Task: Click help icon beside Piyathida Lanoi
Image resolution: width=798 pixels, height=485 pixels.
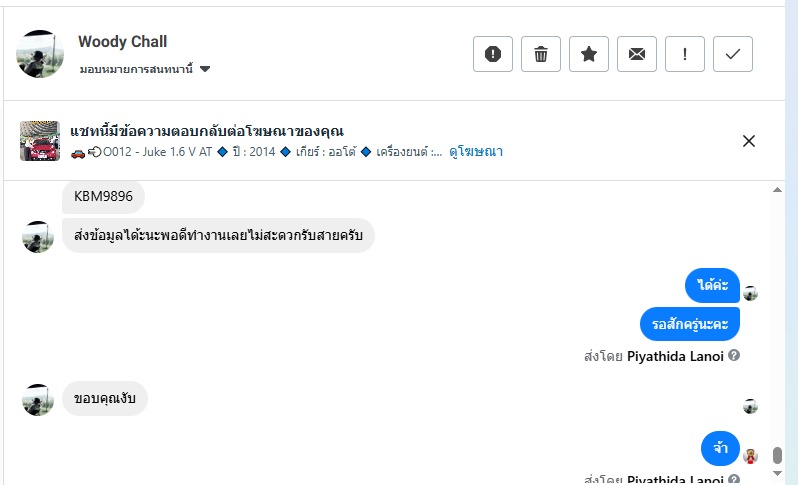Action: click(x=734, y=355)
